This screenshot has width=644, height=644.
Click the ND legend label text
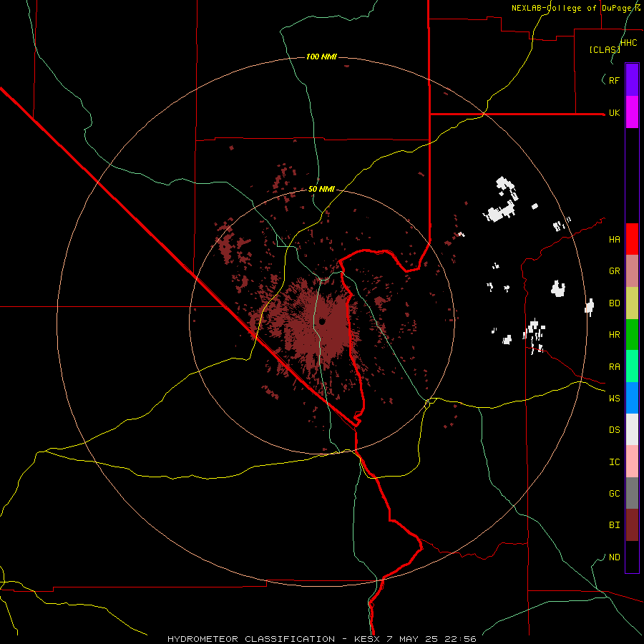coord(614,557)
